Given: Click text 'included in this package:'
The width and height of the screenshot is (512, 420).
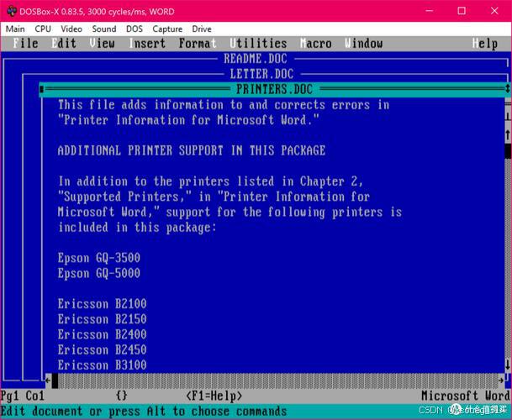Looking at the screenshot, I should coord(137,228).
